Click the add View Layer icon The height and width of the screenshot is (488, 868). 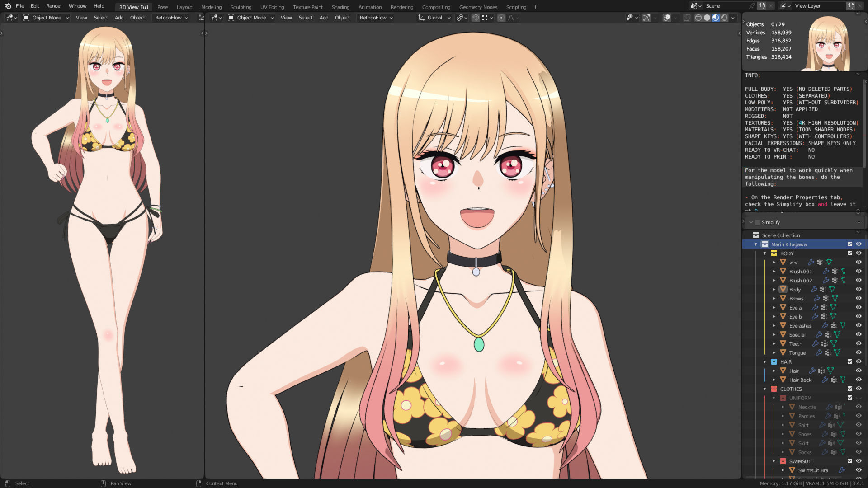tap(851, 6)
